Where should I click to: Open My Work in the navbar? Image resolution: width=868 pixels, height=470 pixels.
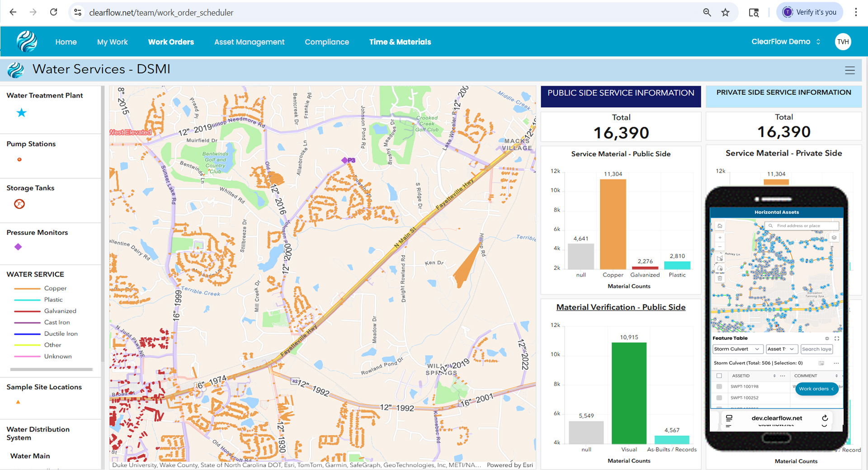[x=113, y=42]
